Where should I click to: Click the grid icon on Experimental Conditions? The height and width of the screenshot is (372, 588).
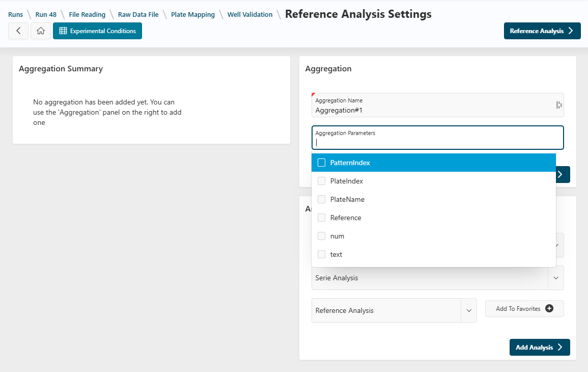pos(63,31)
